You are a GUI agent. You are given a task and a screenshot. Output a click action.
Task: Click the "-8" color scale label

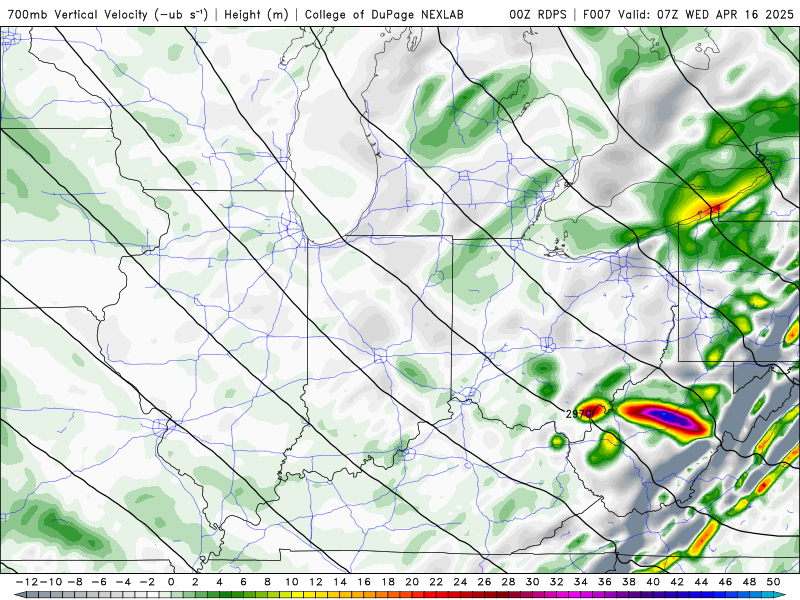(74, 582)
